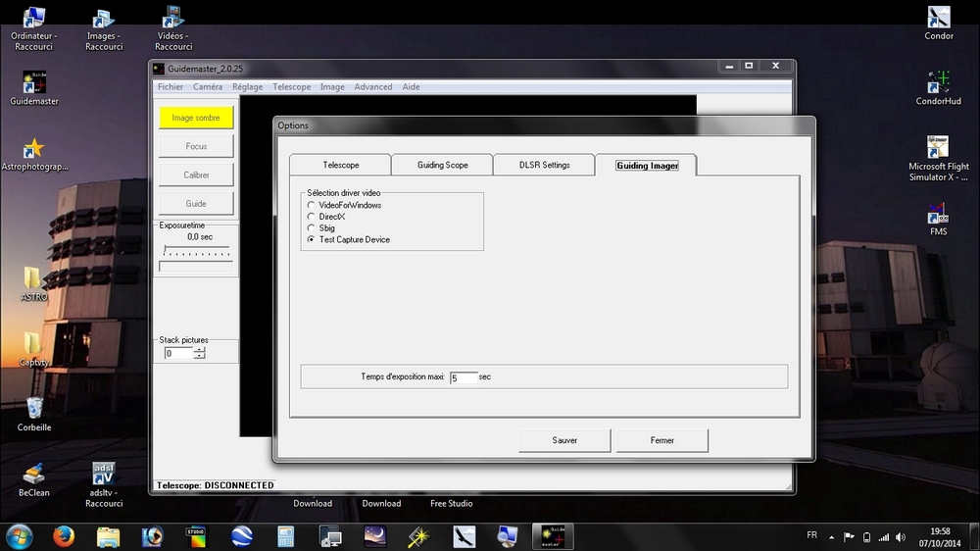
Task: Switch to Guidemaster taskbar button
Action: pyautogui.click(x=553, y=536)
